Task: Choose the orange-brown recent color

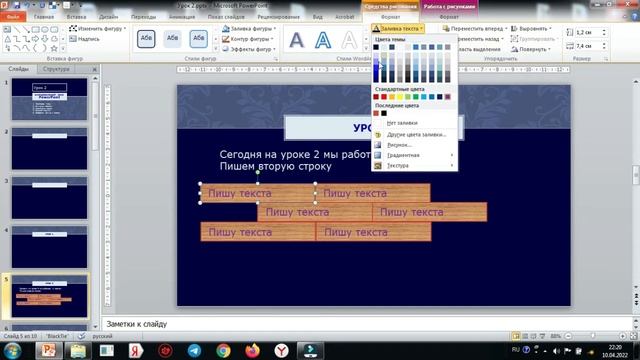Action: [376, 113]
